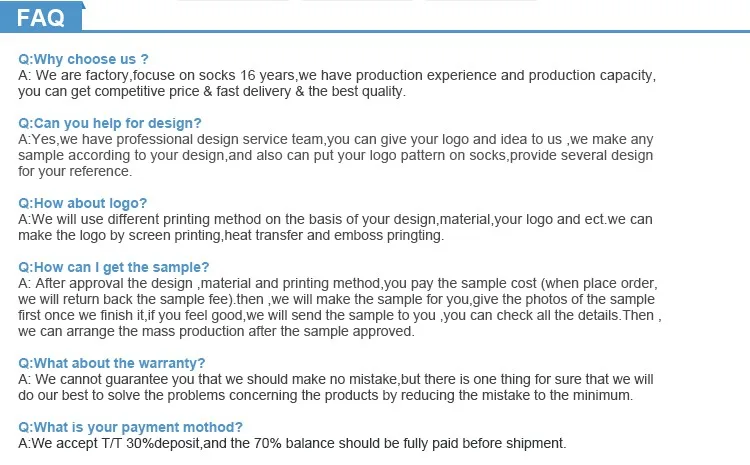This screenshot has height=465, width=750.
Task: Click the FAQ header tab
Action: click(40, 17)
